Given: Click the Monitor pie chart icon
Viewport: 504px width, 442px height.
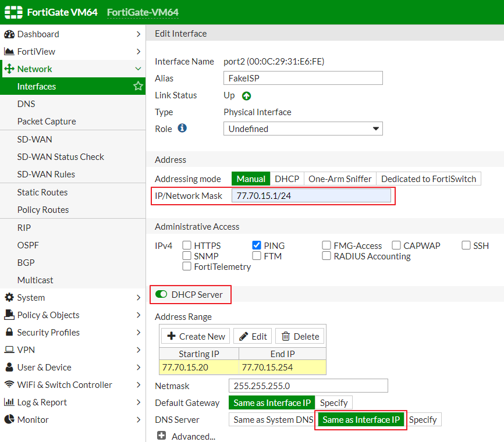Looking at the screenshot, I should pyautogui.click(x=9, y=419).
